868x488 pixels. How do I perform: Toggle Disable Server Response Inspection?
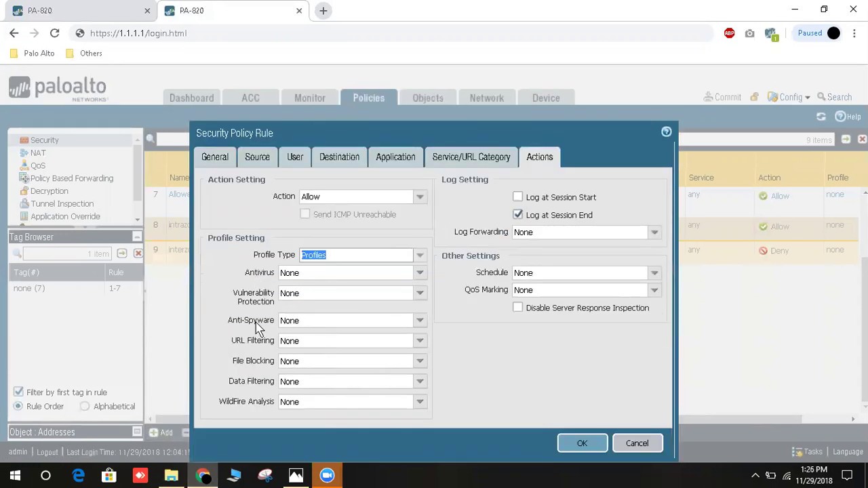(x=518, y=307)
